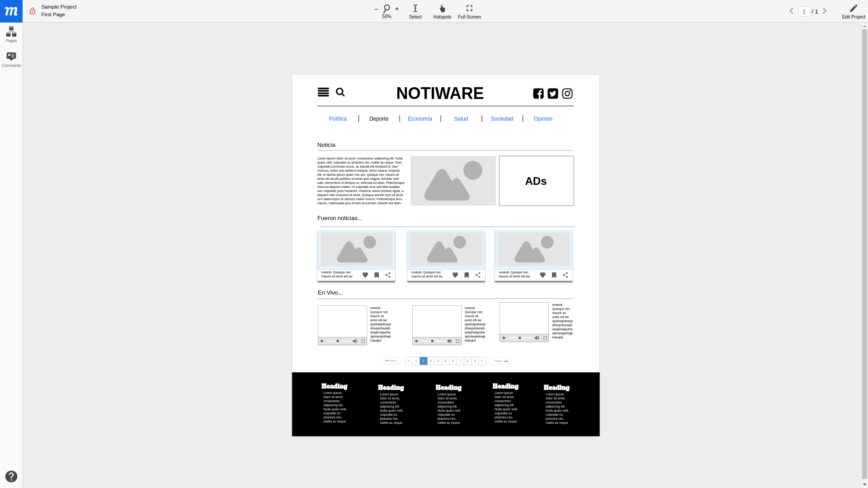Screen dimensions: 868x488
Task: Click the first news card thumbnail
Action: point(357,249)
